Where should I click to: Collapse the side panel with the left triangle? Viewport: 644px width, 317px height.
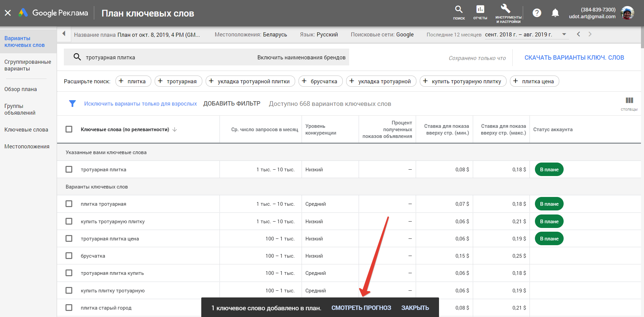pos(64,34)
